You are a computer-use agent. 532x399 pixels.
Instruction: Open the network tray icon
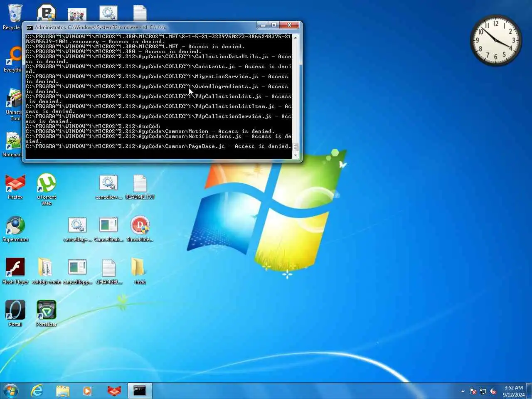[x=483, y=391]
